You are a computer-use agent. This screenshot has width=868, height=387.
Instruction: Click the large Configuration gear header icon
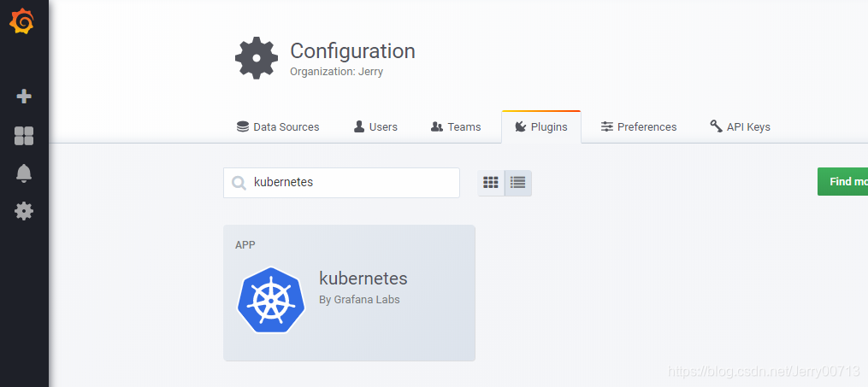[257, 58]
